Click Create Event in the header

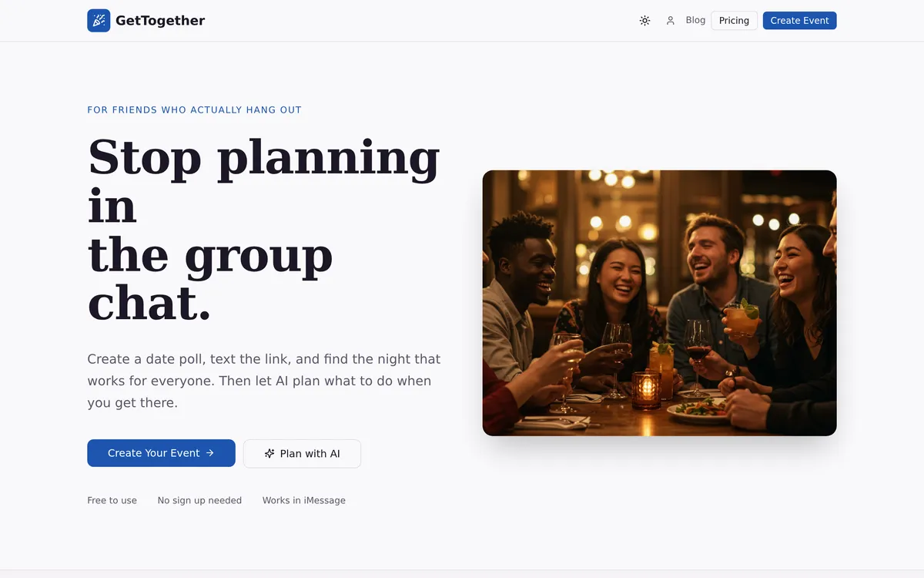[x=799, y=20]
